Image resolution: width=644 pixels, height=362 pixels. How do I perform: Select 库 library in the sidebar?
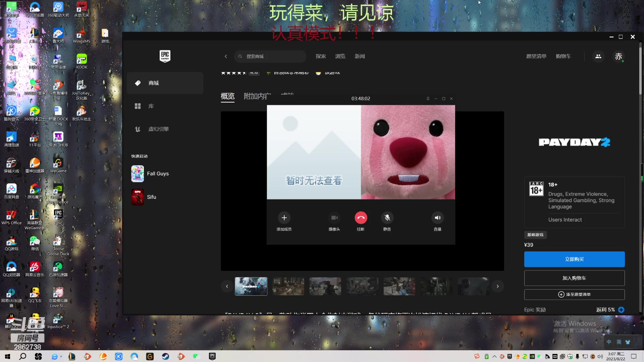tap(165, 106)
